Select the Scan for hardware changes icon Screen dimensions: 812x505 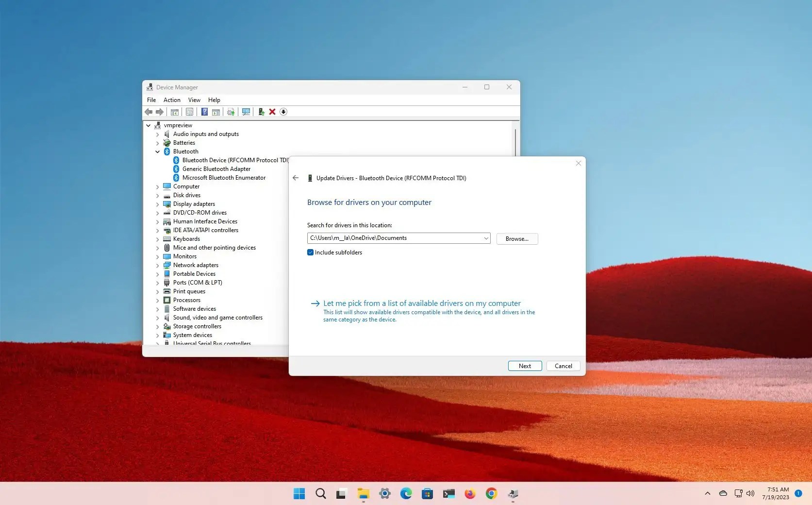coord(246,112)
